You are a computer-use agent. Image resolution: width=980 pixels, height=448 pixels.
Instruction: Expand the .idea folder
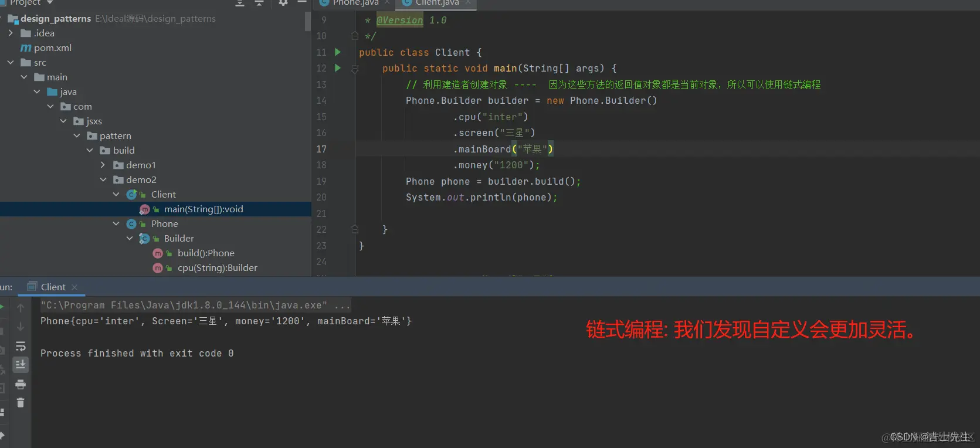pos(11,33)
